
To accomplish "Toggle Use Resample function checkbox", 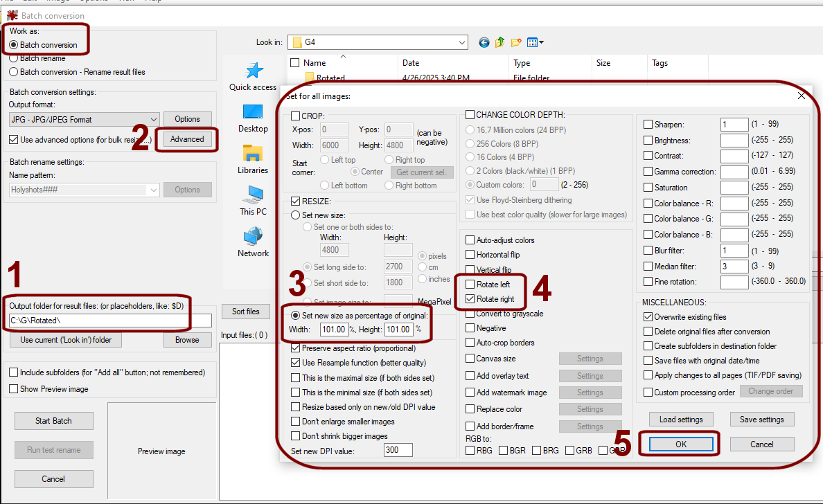I will 296,362.
